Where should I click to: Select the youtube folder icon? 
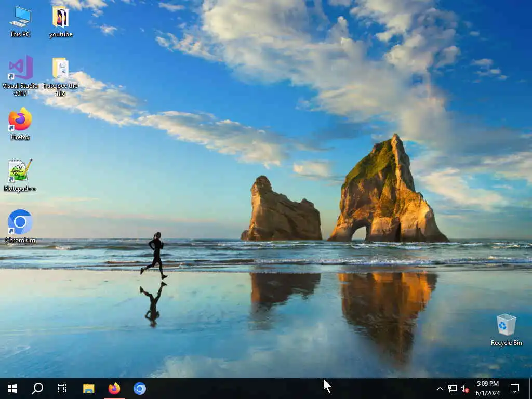(x=61, y=21)
